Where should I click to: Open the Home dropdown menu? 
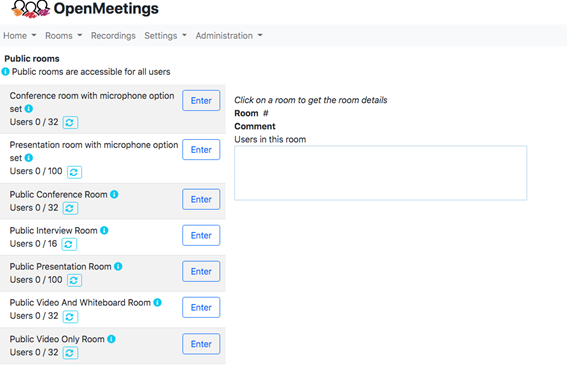coord(20,35)
